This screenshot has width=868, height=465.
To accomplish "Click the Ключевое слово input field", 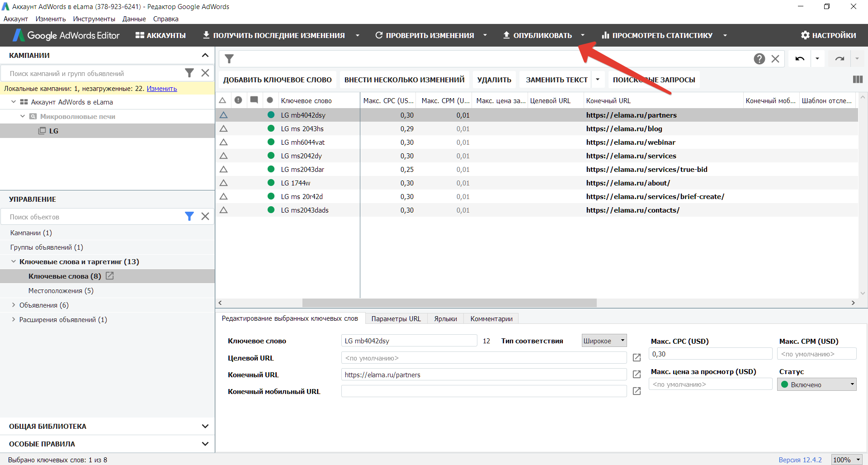I will coord(409,341).
